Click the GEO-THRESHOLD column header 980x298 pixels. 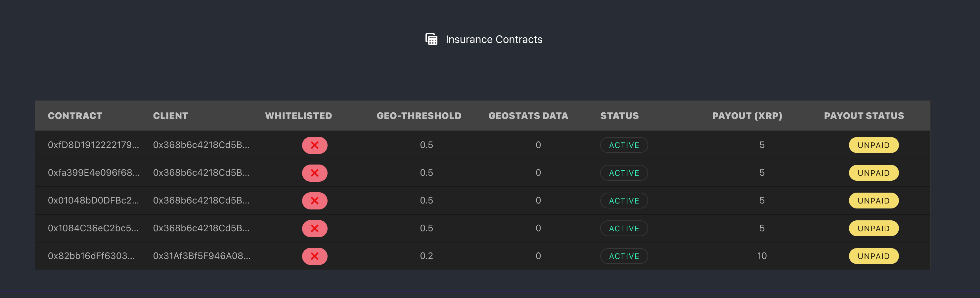pyautogui.click(x=419, y=116)
